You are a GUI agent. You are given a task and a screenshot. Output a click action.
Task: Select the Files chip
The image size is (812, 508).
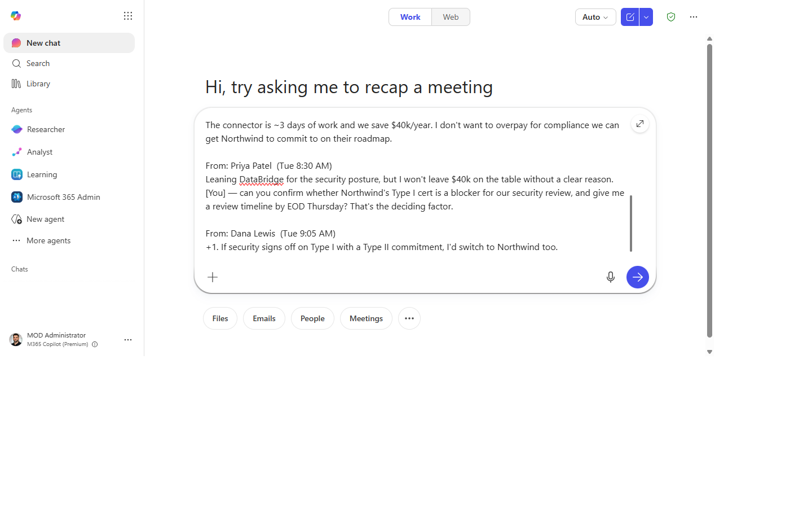click(x=220, y=318)
